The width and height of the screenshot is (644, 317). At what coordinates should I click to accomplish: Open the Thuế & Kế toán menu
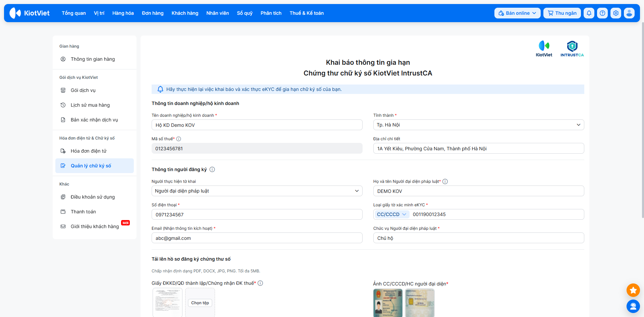coord(307,13)
